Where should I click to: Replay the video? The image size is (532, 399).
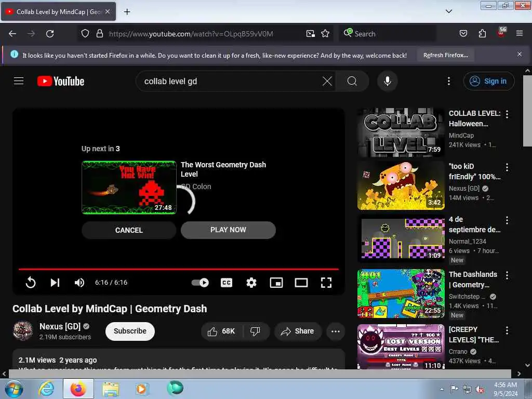tap(31, 282)
